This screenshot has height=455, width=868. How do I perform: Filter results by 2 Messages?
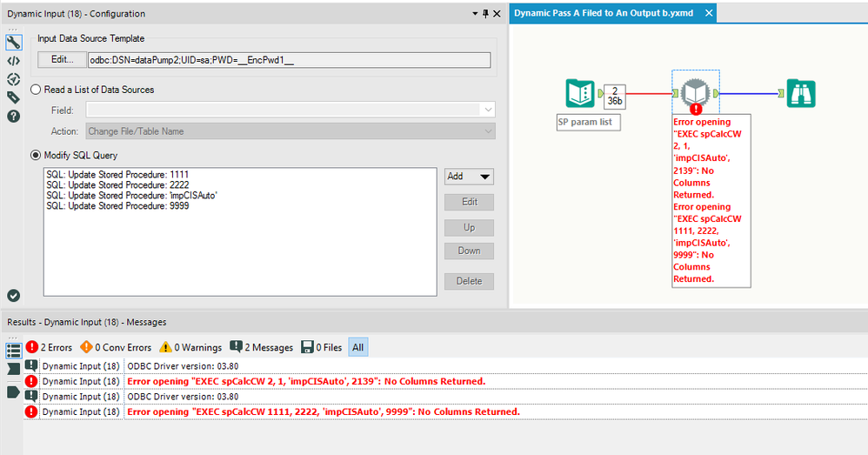(x=261, y=348)
